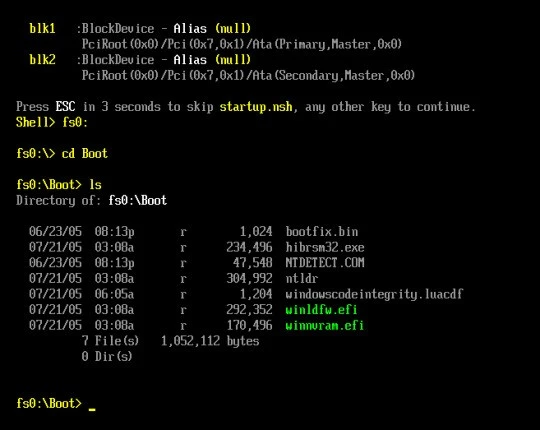Click the "7 File(s)" summary text
Image resolution: width=540 pixels, height=430 pixels.
[110, 341]
